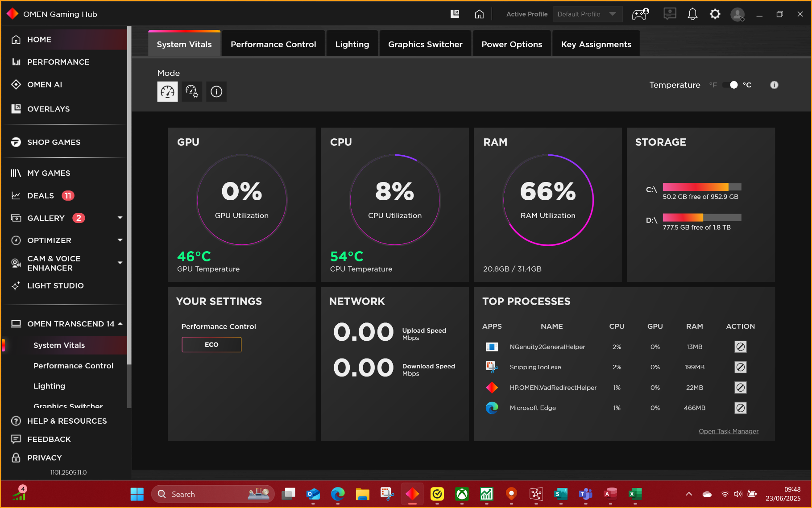The height and width of the screenshot is (508, 812).
Task: Click the ECO performance control button
Action: (211, 344)
